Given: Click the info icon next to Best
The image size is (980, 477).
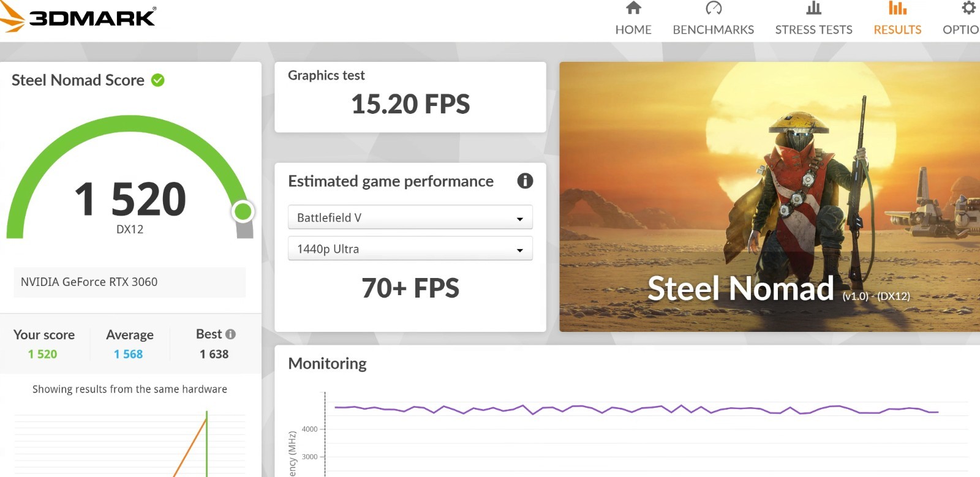Looking at the screenshot, I should click(230, 334).
